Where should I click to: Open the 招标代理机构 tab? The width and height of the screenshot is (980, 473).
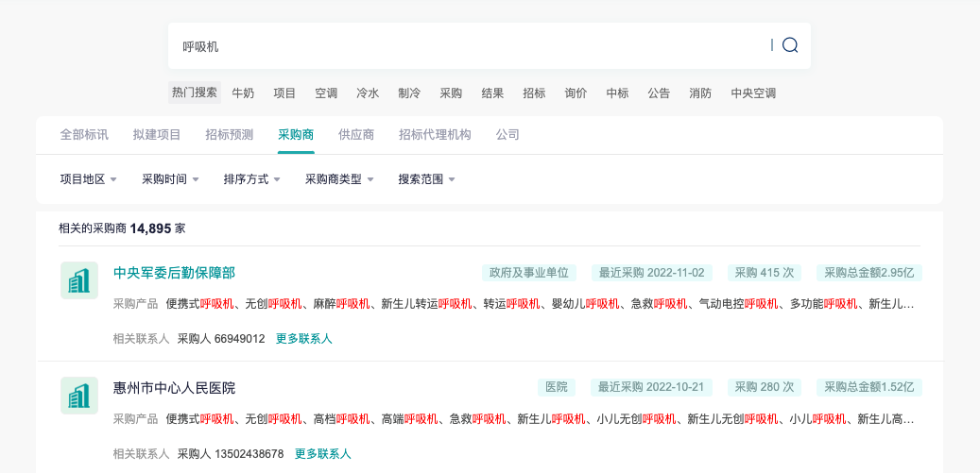tap(435, 135)
